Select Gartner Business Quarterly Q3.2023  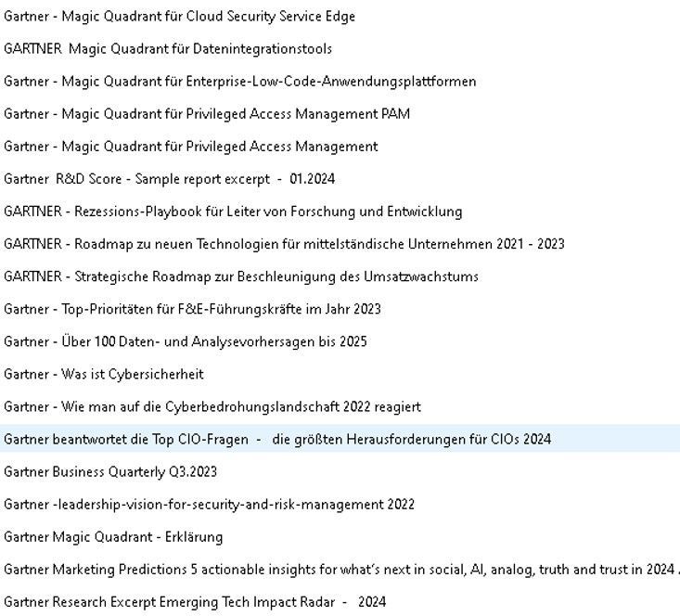[110, 471]
